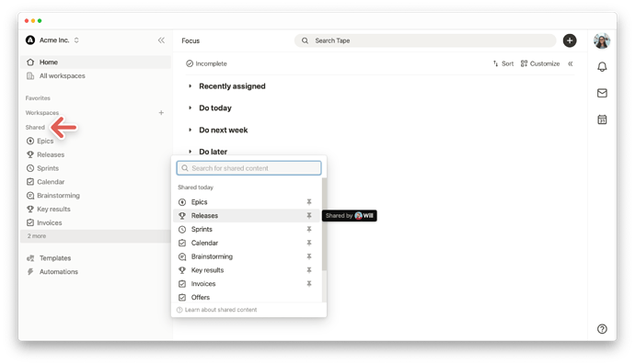This screenshot has width=635, height=364.
Task: Toggle the Incomplete filter
Action: point(206,64)
